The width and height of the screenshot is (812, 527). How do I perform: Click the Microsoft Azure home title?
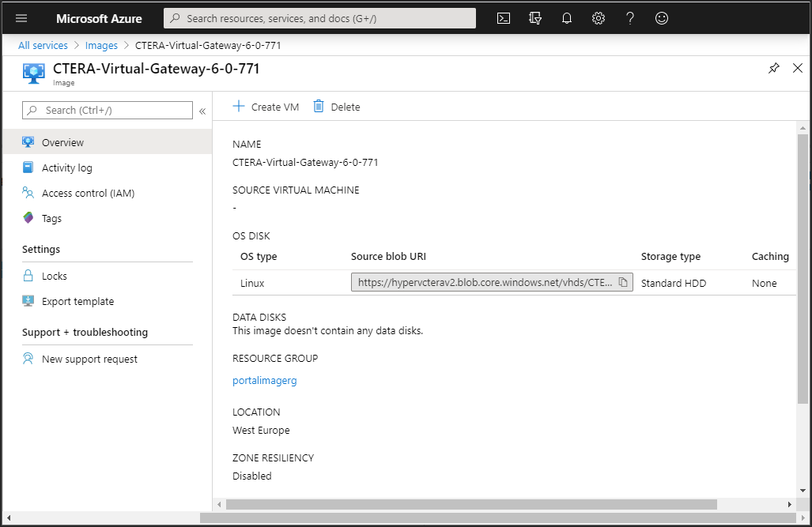coord(99,19)
